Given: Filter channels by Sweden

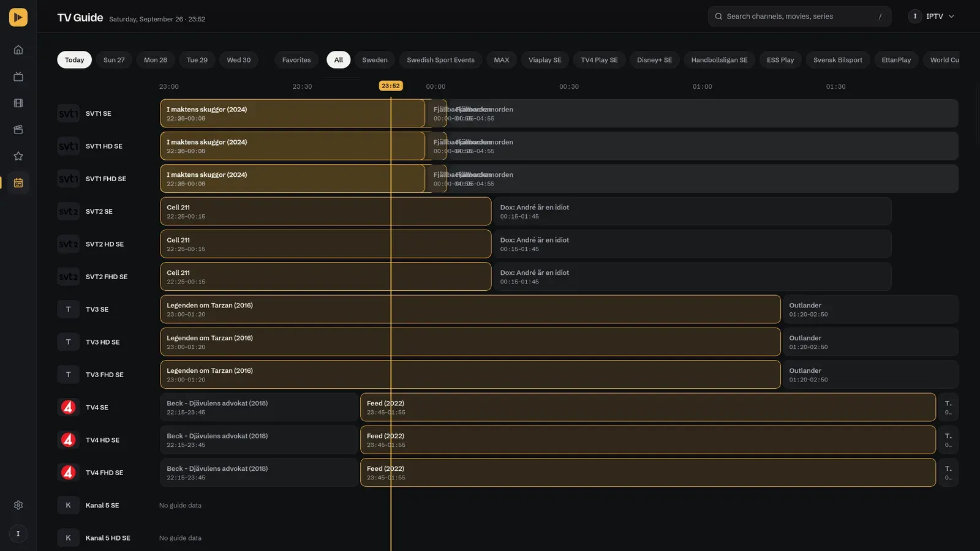Looking at the screenshot, I should pos(375,60).
